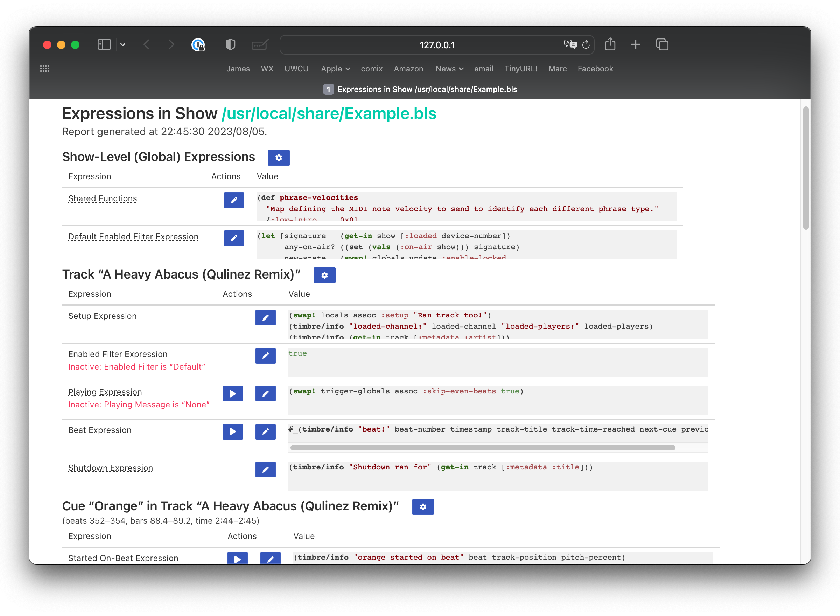
Task: Open the UWCU bookmark
Action: point(296,69)
